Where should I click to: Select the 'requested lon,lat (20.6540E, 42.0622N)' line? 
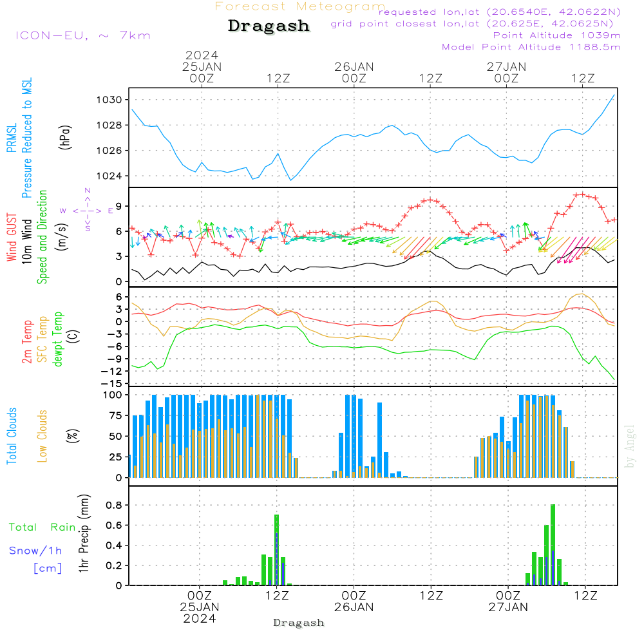499,12
